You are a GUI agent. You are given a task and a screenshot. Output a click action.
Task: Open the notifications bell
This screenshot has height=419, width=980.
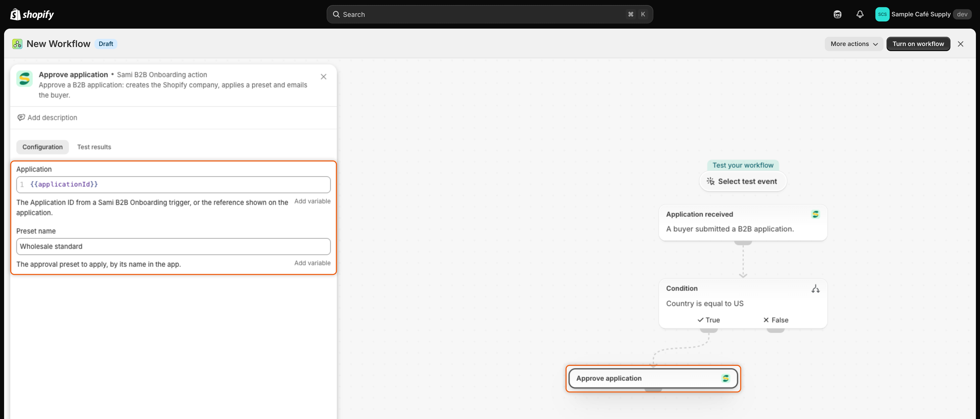pyautogui.click(x=860, y=14)
